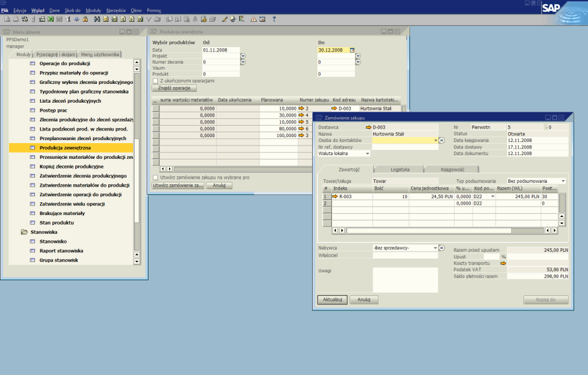588x375 pixels.
Task: Click the Word export toolbar icon
Action: pyautogui.click(x=59, y=19)
